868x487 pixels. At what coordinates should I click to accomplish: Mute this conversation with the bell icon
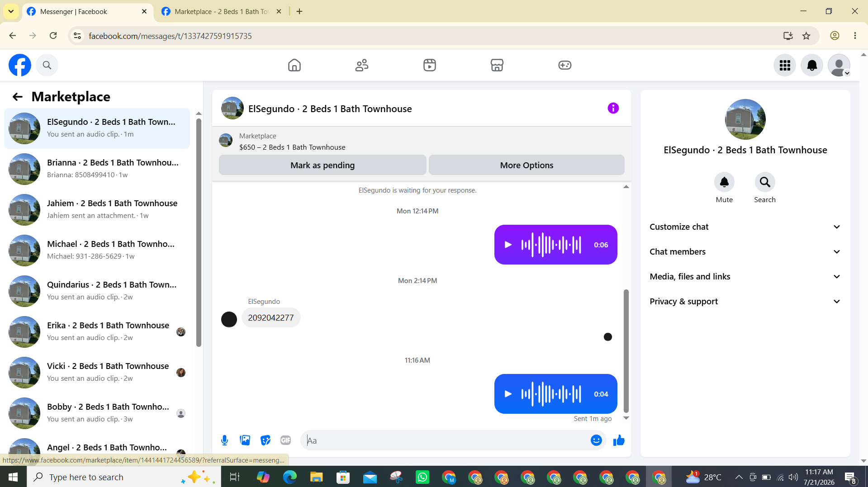click(724, 182)
